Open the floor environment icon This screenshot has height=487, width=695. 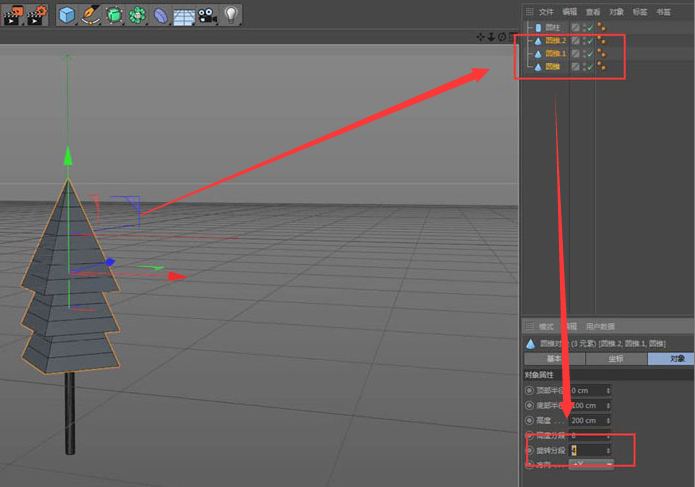184,15
